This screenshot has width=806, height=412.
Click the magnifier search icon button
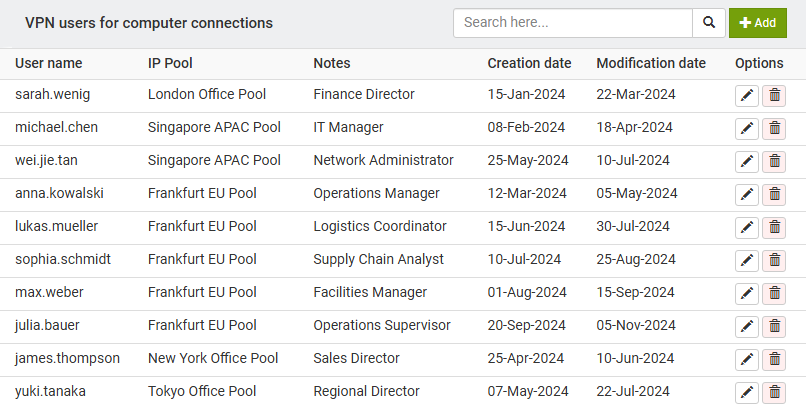(x=708, y=23)
